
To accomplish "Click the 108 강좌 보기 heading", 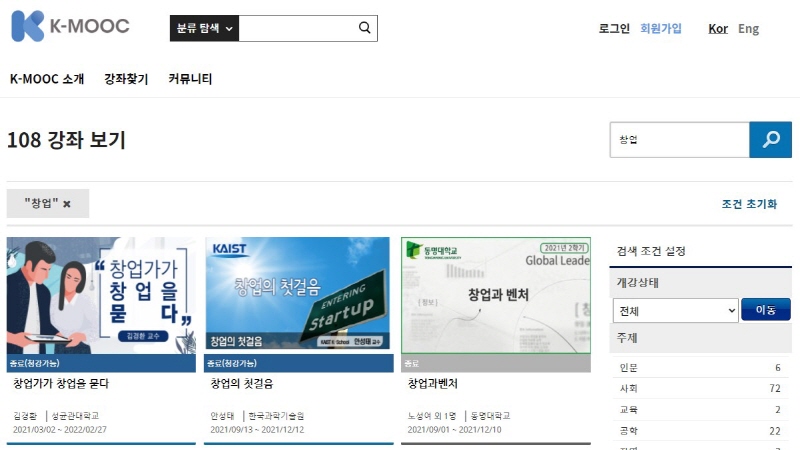I will (x=66, y=140).
